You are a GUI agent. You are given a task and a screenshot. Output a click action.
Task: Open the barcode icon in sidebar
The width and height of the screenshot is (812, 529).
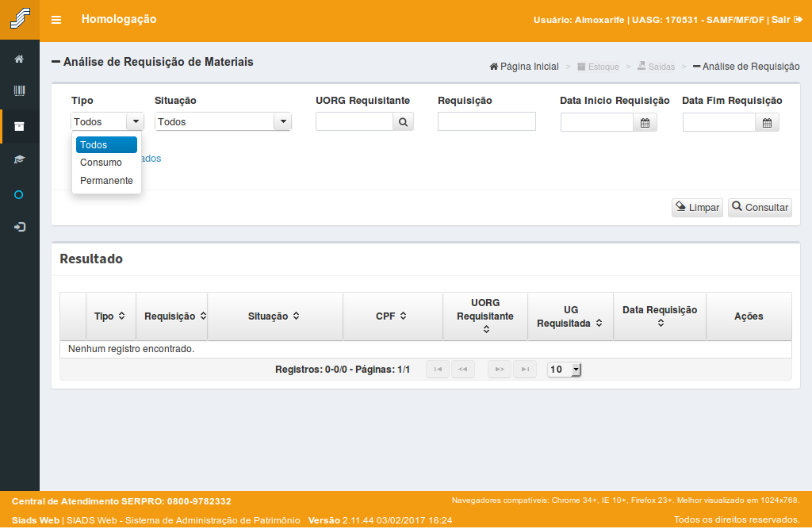click(19, 91)
